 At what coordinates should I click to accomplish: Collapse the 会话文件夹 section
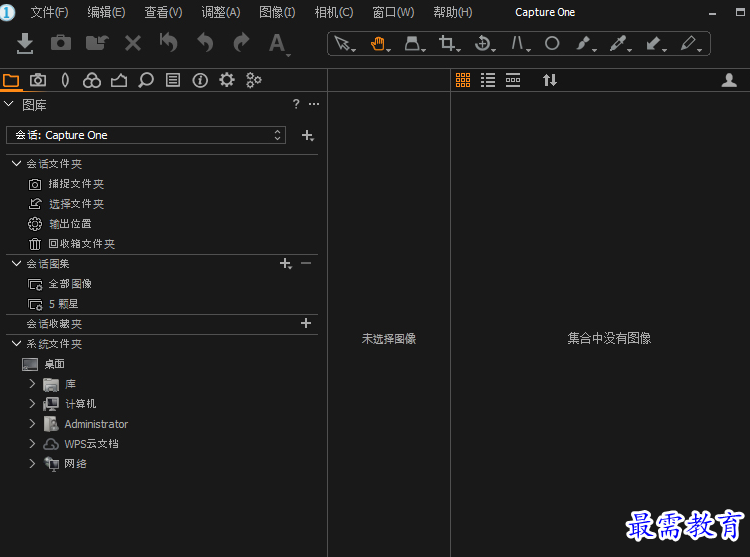(16, 164)
